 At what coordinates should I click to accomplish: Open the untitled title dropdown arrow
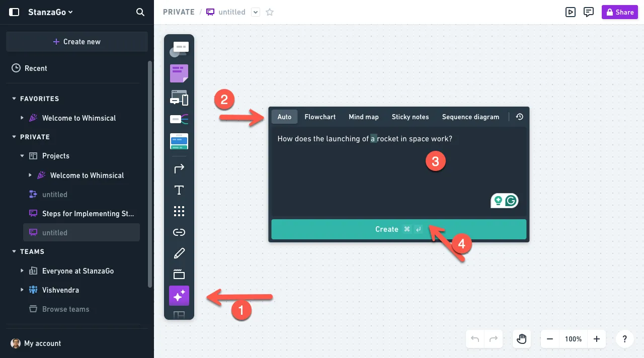pyautogui.click(x=256, y=12)
